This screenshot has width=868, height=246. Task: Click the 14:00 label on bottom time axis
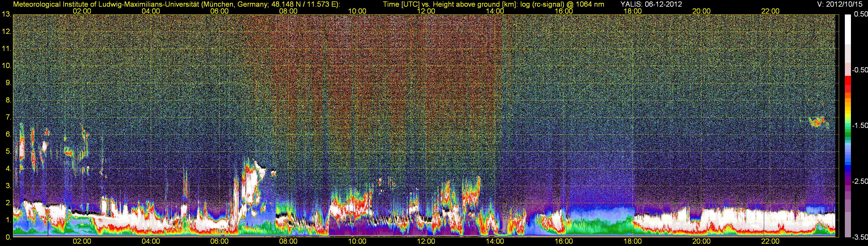coord(495,241)
